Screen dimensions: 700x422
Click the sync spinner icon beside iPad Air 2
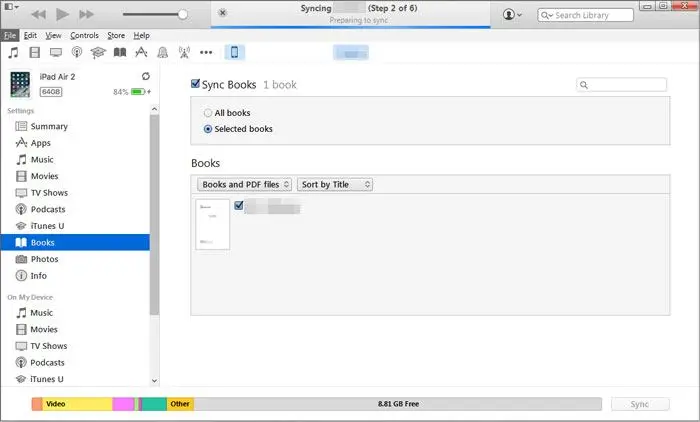click(x=146, y=76)
